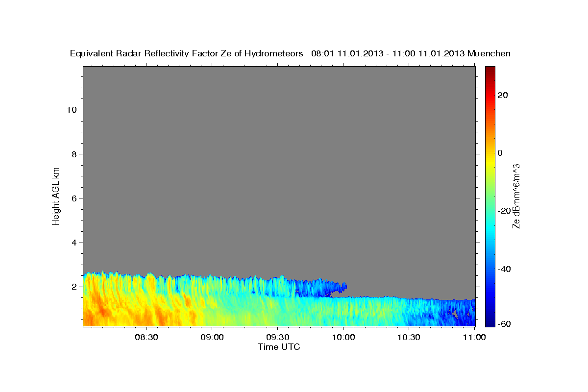Click the 11:00 time tick label

(x=474, y=338)
